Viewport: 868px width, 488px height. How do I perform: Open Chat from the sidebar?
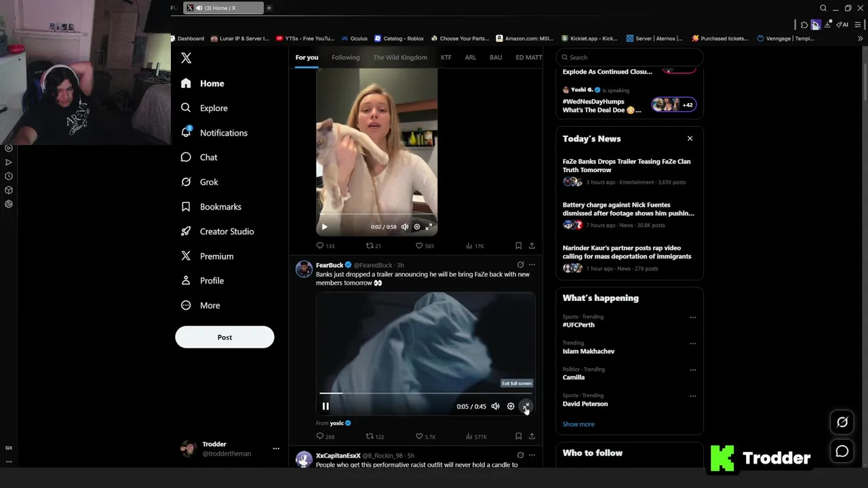[199, 157]
